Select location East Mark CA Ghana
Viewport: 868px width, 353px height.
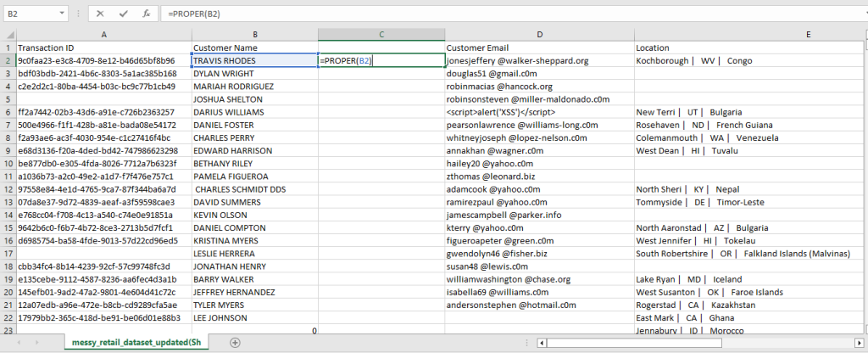(x=748, y=318)
